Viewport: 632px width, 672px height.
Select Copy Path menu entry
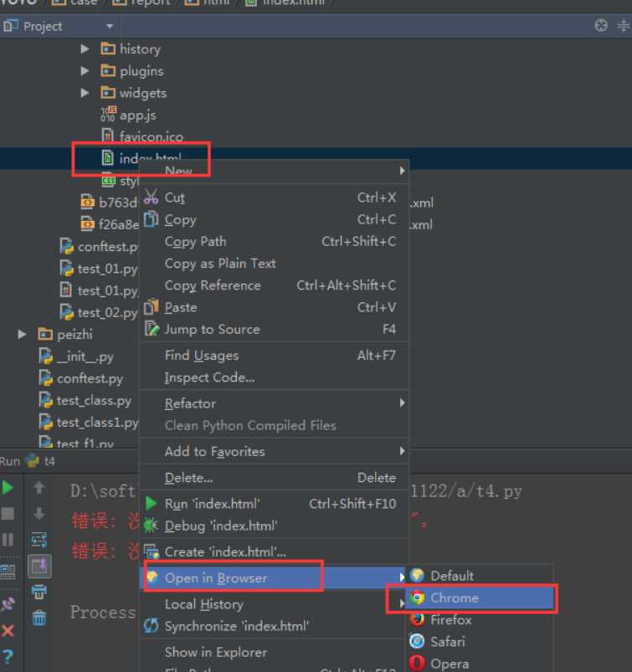(x=275, y=242)
